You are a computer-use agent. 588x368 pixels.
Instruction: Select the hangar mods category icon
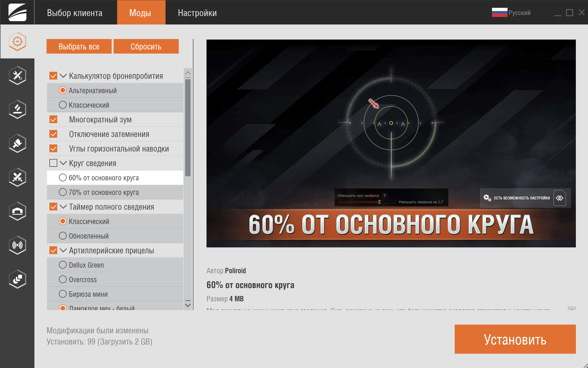pyautogui.click(x=17, y=211)
